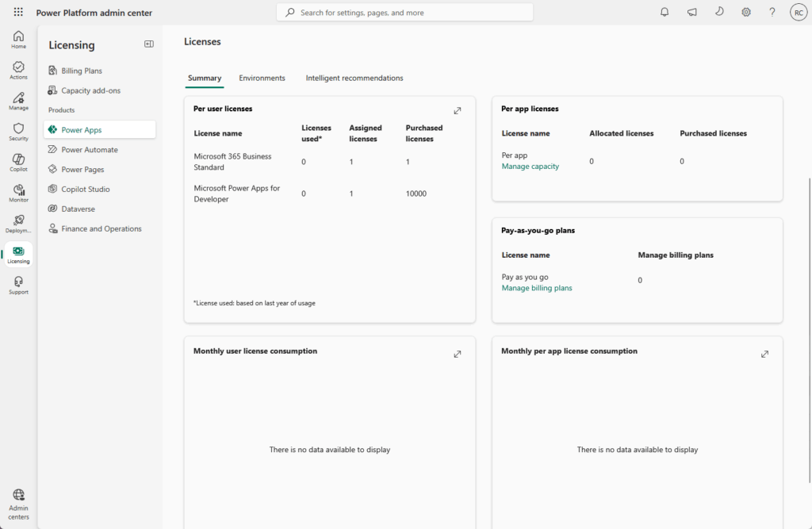Switch to the Summary tab
The width and height of the screenshot is (812, 529).
pos(205,78)
